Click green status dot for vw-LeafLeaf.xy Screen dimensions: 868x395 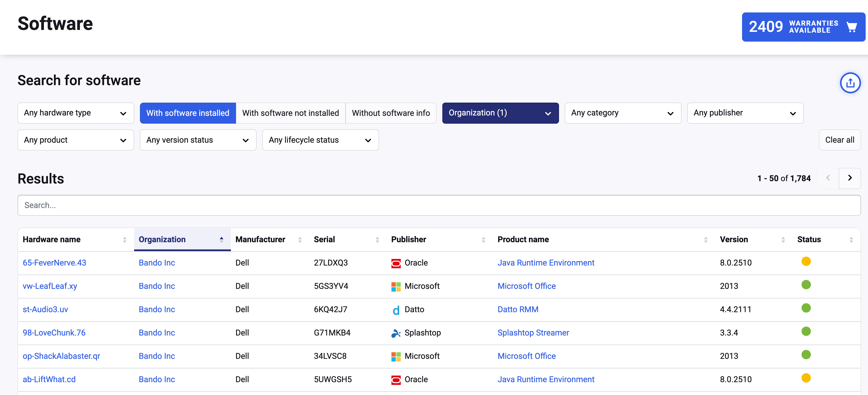pyautogui.click(x=806, y=284)
